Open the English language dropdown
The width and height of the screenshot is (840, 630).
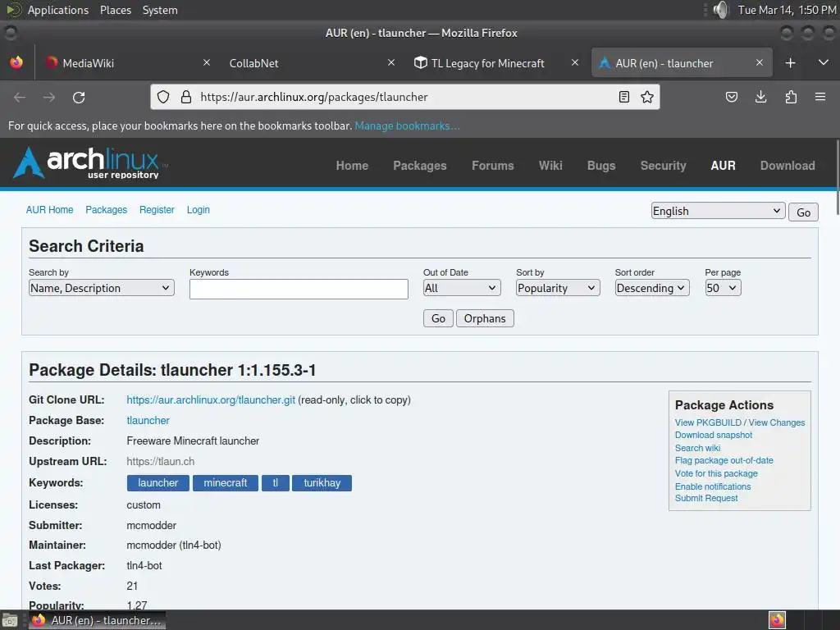718,211
